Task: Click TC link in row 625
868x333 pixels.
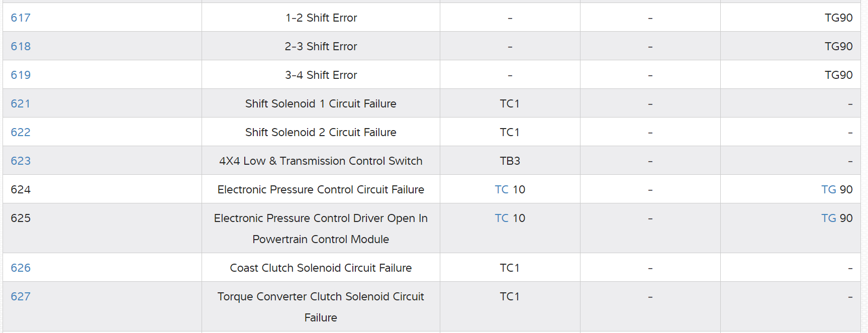Action: pyautogui.click(x=502, y=218)
